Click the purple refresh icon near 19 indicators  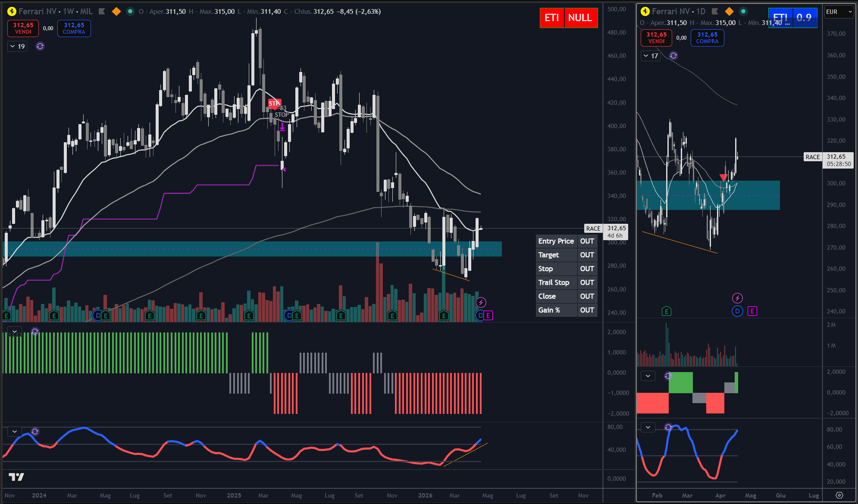[x=40, y=46]
